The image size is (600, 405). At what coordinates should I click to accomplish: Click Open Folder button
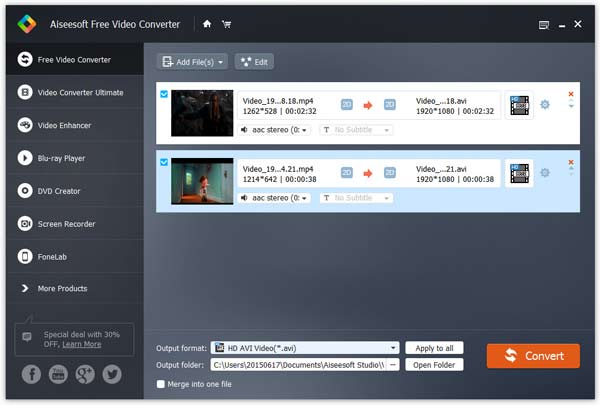[434, 365]
